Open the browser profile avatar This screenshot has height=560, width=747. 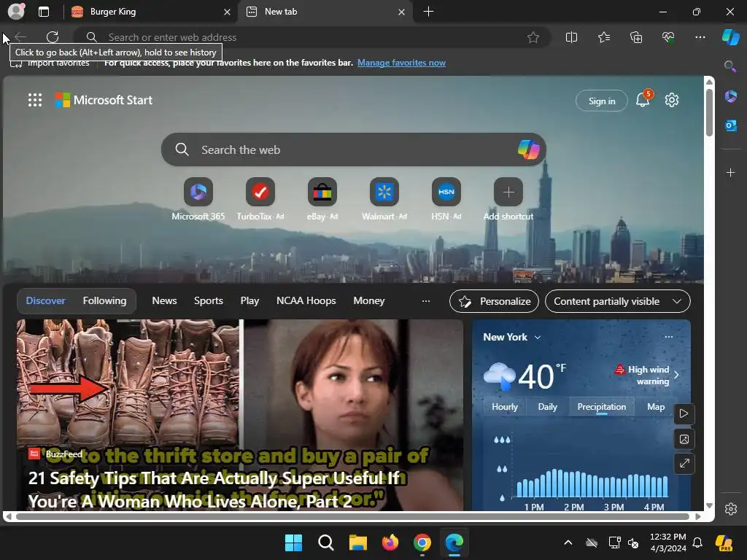pyautogui.click(x=16, y=12)
